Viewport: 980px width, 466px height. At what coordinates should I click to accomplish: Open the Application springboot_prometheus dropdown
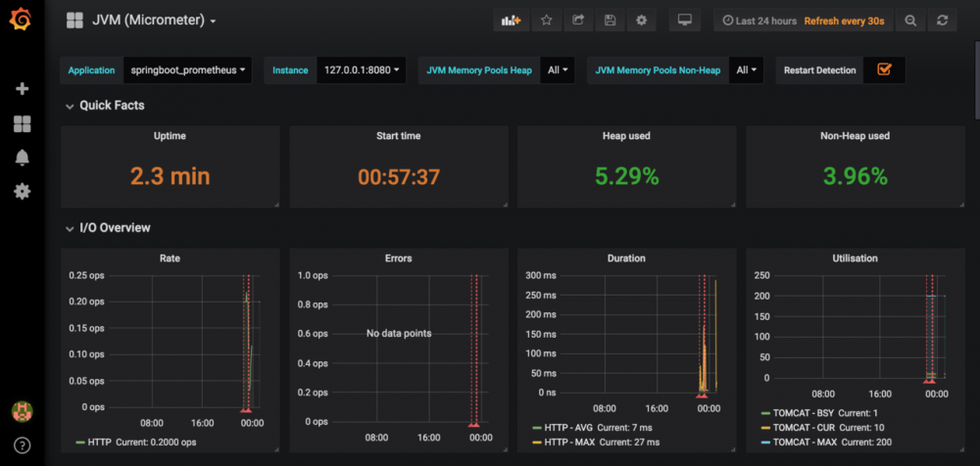188,70
